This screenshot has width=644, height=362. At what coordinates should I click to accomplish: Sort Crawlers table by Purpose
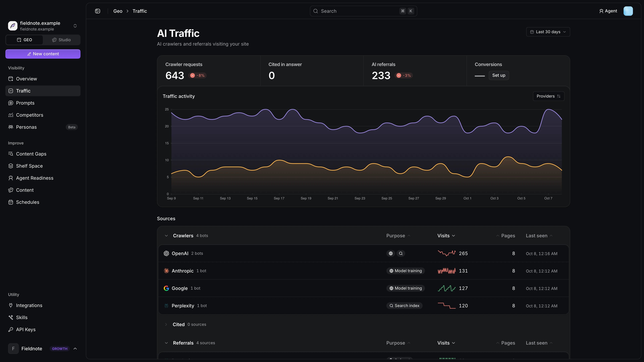[x=398, y=236]
